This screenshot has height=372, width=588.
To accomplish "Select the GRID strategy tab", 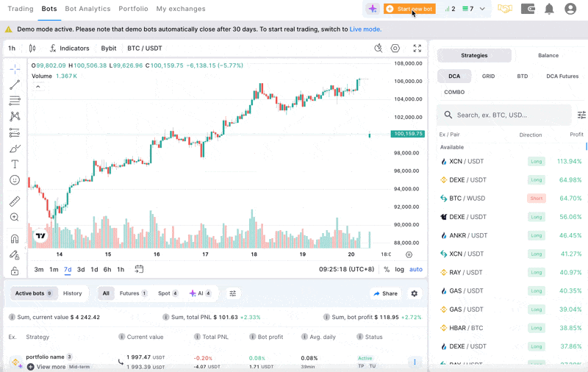I will click(488, 76).
